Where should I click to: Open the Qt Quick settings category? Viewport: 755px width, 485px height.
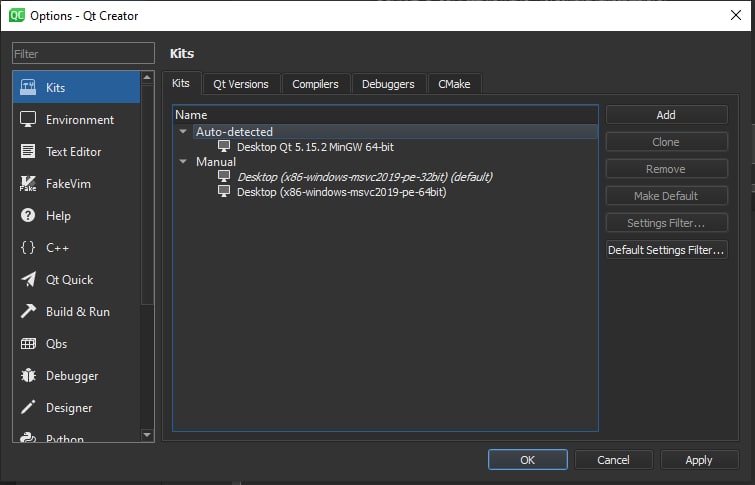pos(77,279)
